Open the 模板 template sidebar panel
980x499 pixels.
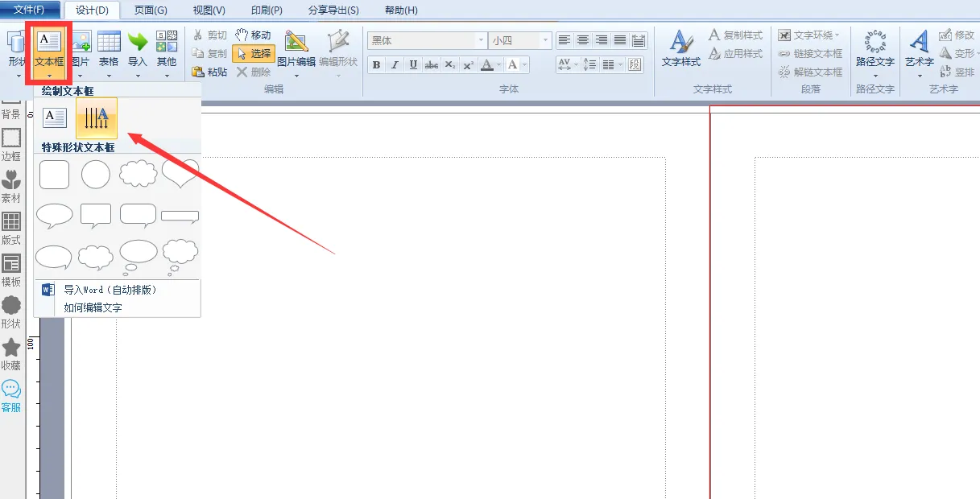coord(11,270)
